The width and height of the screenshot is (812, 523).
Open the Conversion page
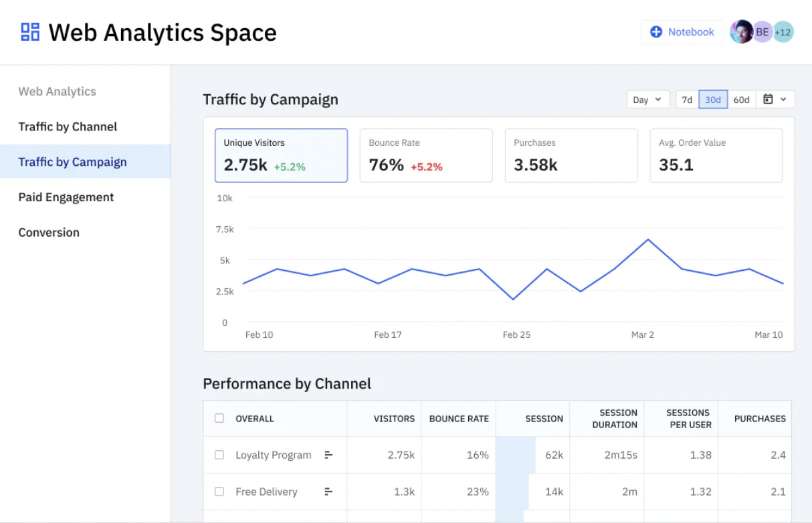click(x=49, y=232)
